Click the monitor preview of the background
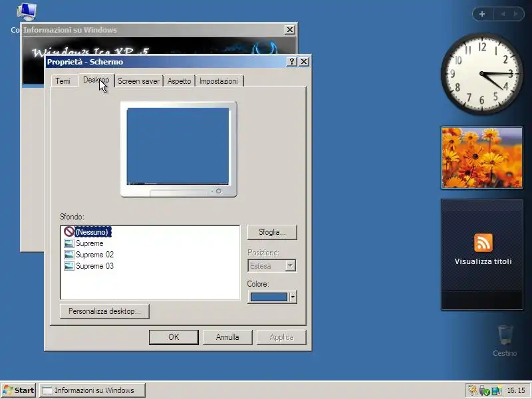The width and height of the screenshot is (532, 399). click(178, 149)
